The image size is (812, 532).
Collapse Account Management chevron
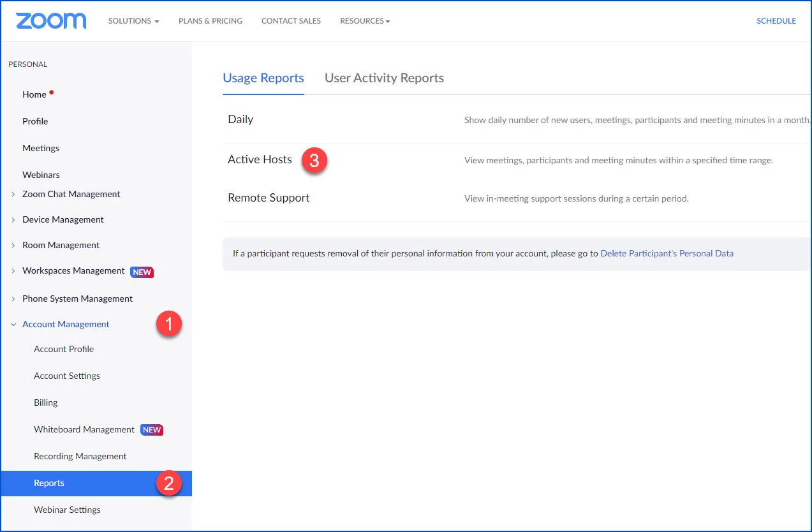click(13, 324)
